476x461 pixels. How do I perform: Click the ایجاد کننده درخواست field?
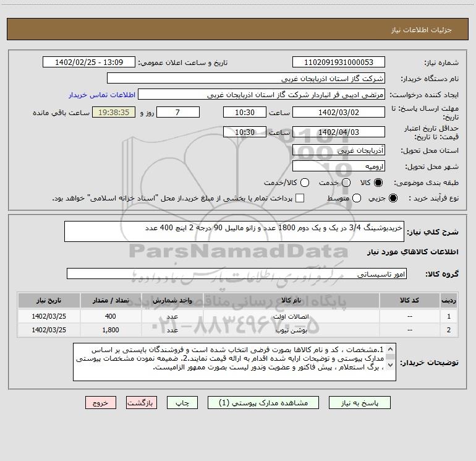[x=261, y=94]
